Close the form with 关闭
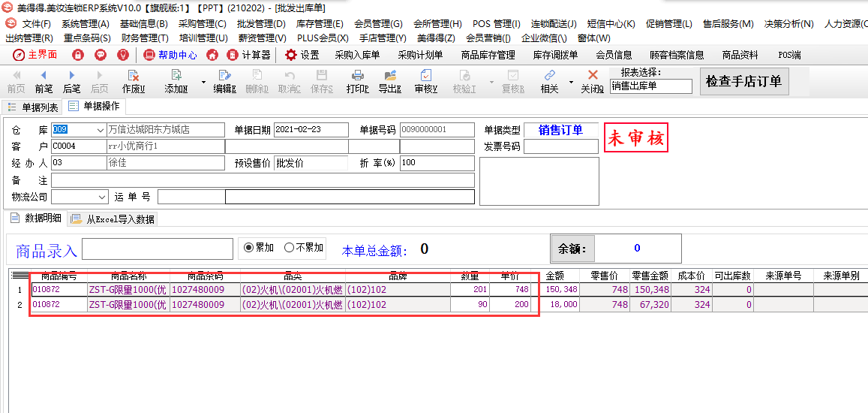Viewport: 868px width, 413px height. [x=593, y=82]
